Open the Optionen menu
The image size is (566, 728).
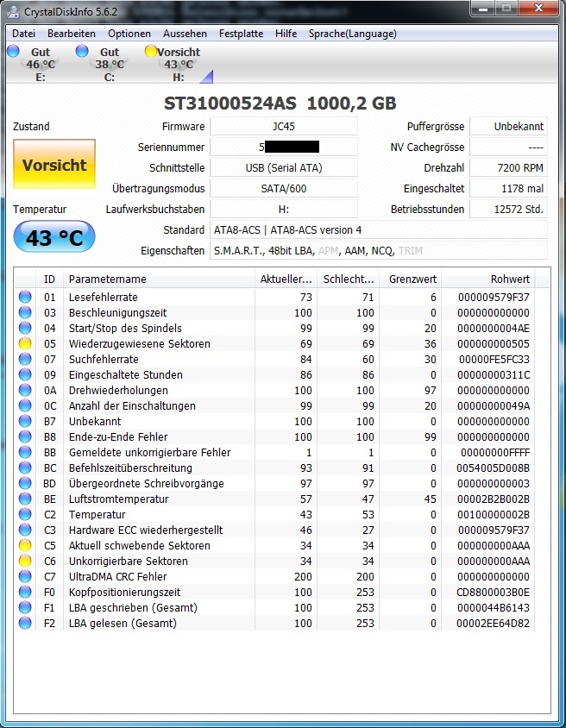pos(129,34)
